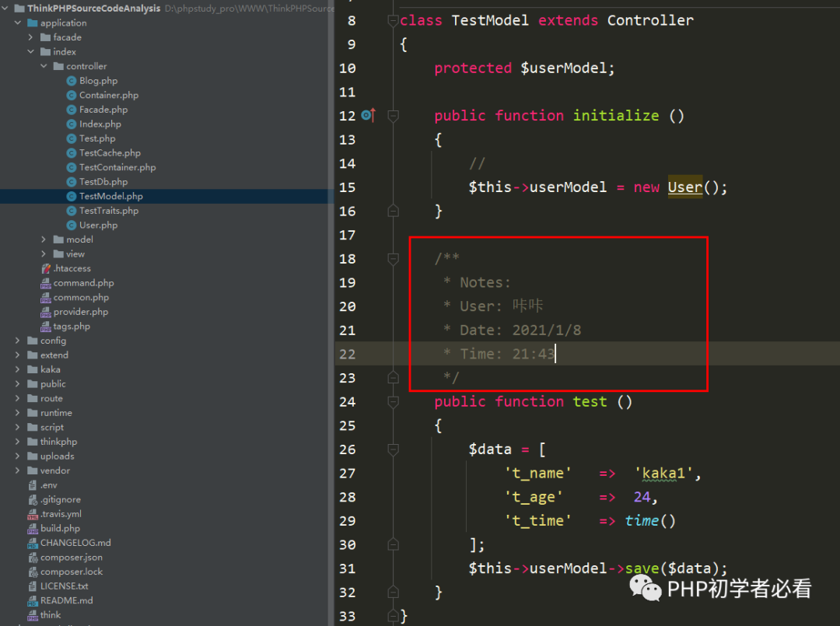Collapse the controller folder
The height and width of the screenshot is (626, 840).
(x=44, y=66)
